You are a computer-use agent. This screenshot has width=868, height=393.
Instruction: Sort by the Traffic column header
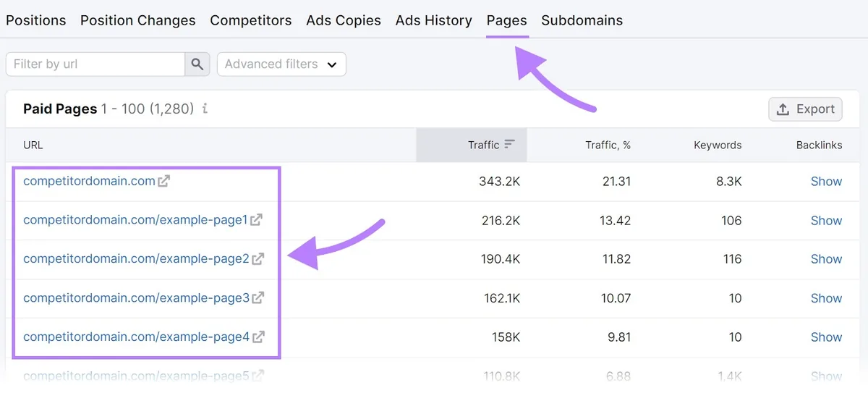tap(472, 145)
